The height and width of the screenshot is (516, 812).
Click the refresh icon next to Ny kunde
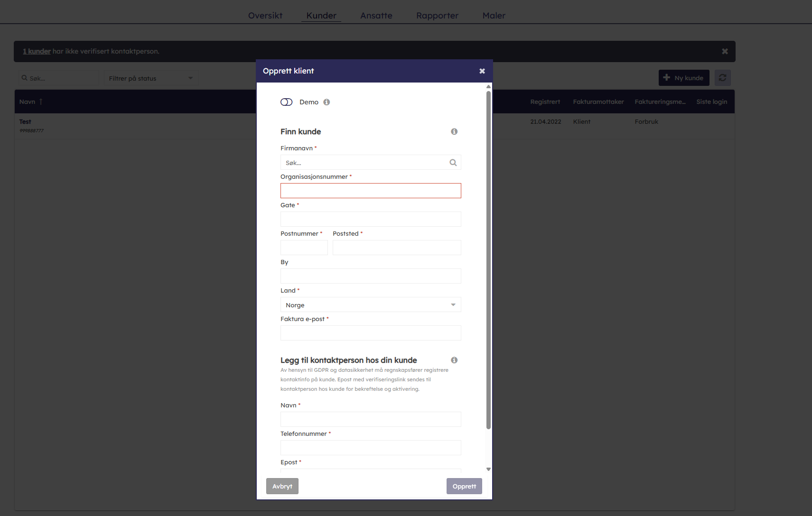(722, 78)
